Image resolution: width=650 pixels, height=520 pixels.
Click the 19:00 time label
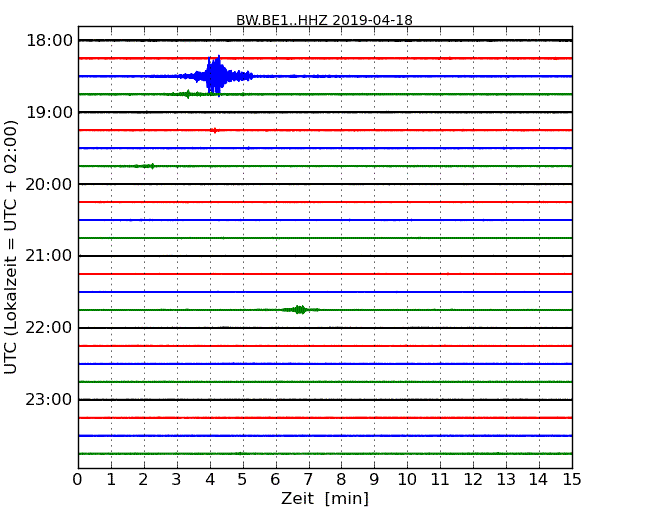point(49,112)
